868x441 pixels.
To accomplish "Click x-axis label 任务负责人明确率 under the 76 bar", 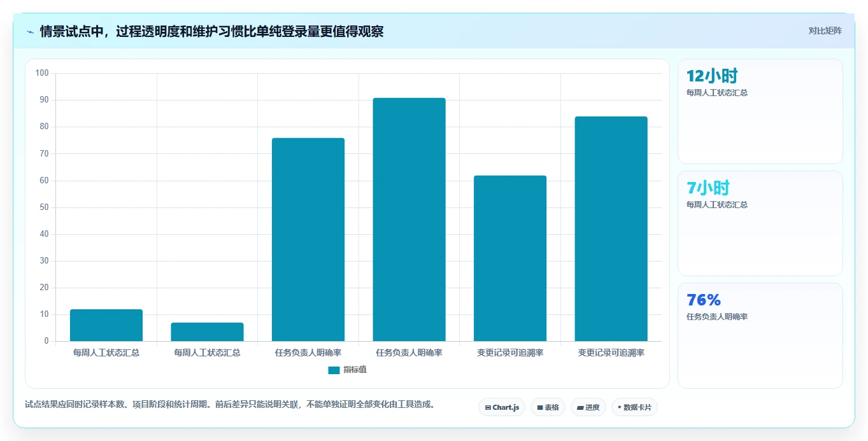I will pyautogui.click(x=308, y=353).
